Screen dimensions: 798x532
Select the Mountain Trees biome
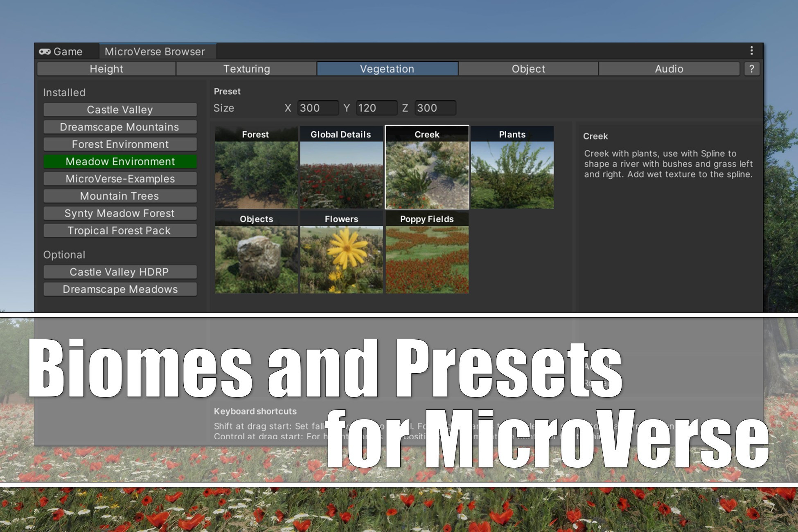[x=119, y=196]
